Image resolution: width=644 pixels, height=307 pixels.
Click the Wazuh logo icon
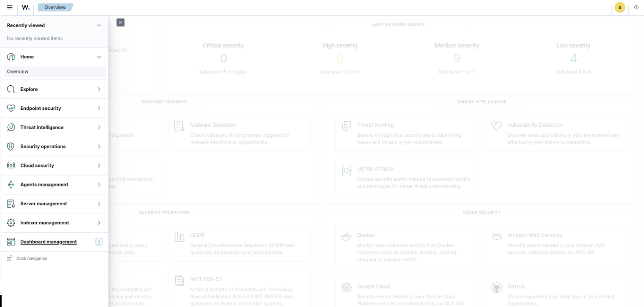(26, 8)
